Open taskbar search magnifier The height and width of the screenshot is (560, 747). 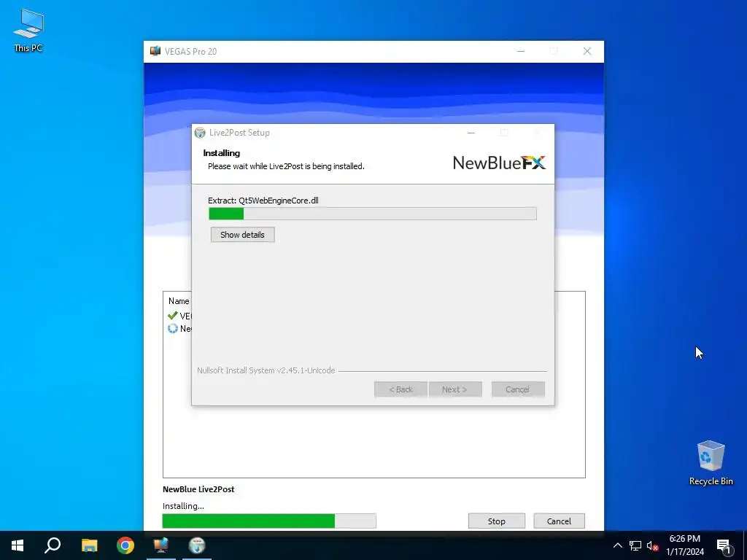point(53,545)
